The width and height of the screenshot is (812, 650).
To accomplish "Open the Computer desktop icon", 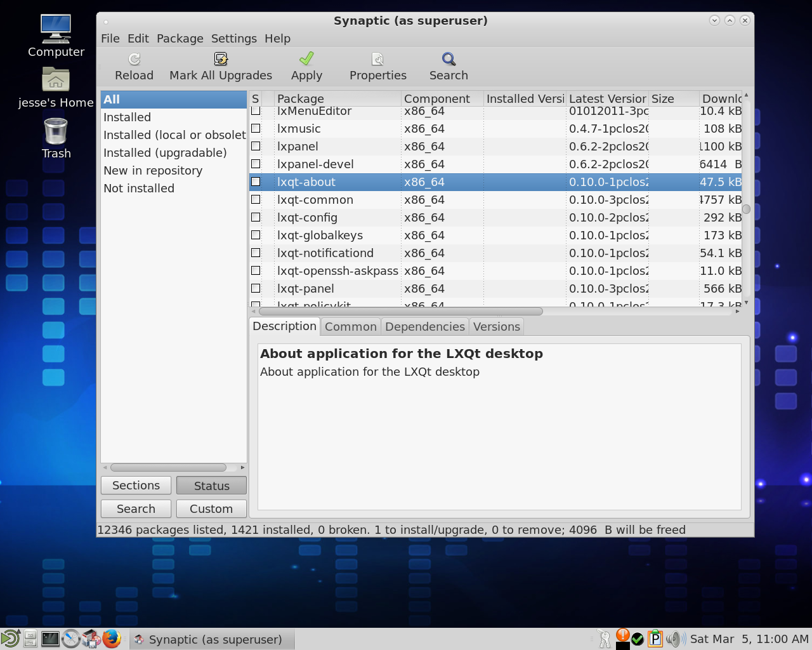I will click(x=56, y=29).
